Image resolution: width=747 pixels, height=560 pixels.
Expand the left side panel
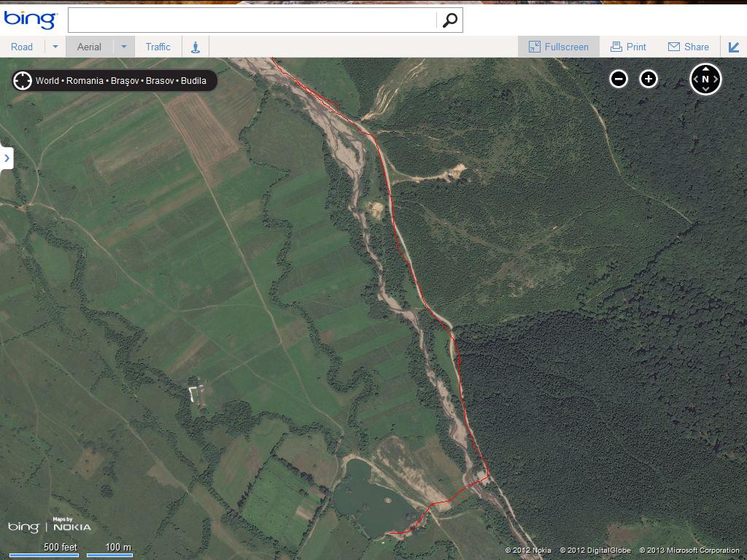[7, 158]
